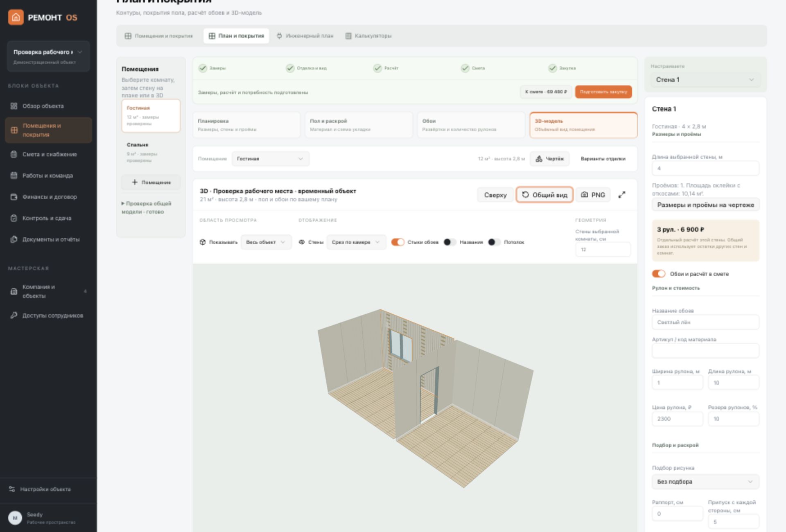Toggle Обои и расчёт в смете
The width and height of the screenshot is (786, 532).
659,274
